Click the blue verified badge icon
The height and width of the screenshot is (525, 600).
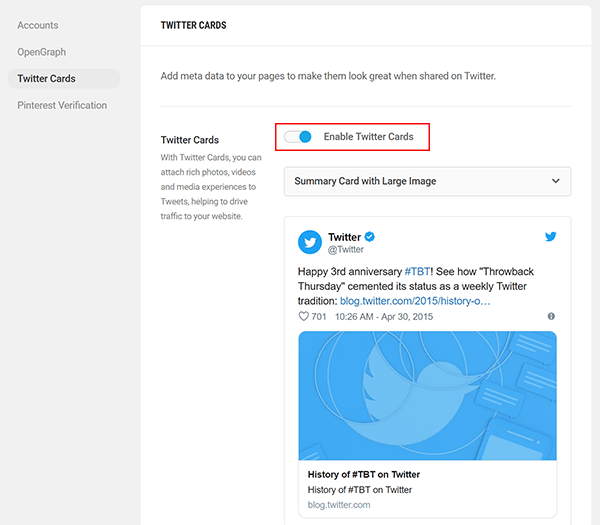point(369,237)
